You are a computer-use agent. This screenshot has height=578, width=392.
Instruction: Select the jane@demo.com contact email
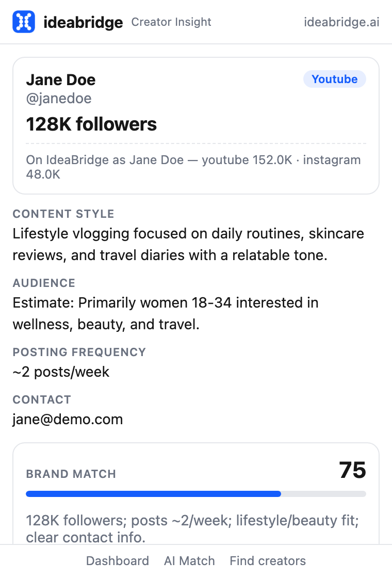pos(68,420)
